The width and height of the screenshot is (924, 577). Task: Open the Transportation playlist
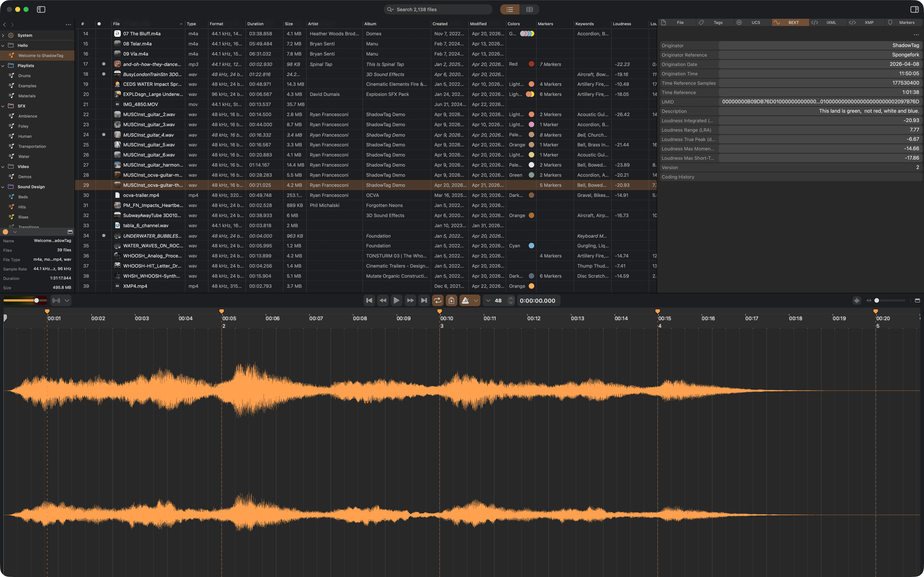(32, 147)
